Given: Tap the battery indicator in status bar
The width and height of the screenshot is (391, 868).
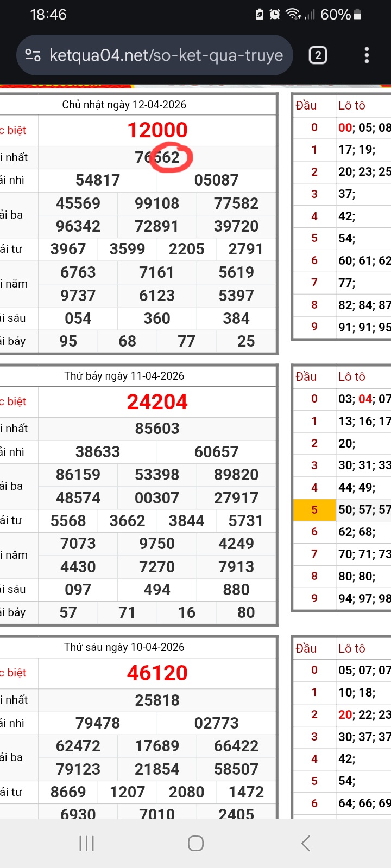Looking at the screenshot, I should point(357,15).
